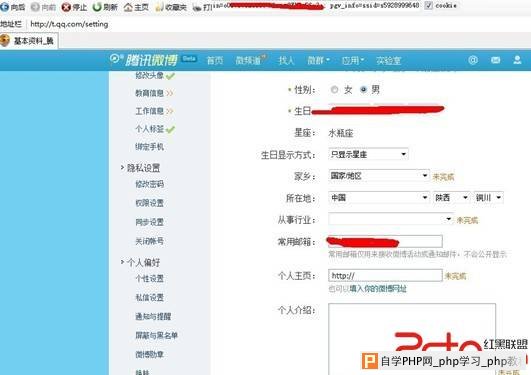Open the Favorites star icon
The height and width of the screenshot is (375, 531).
[159, 7]
